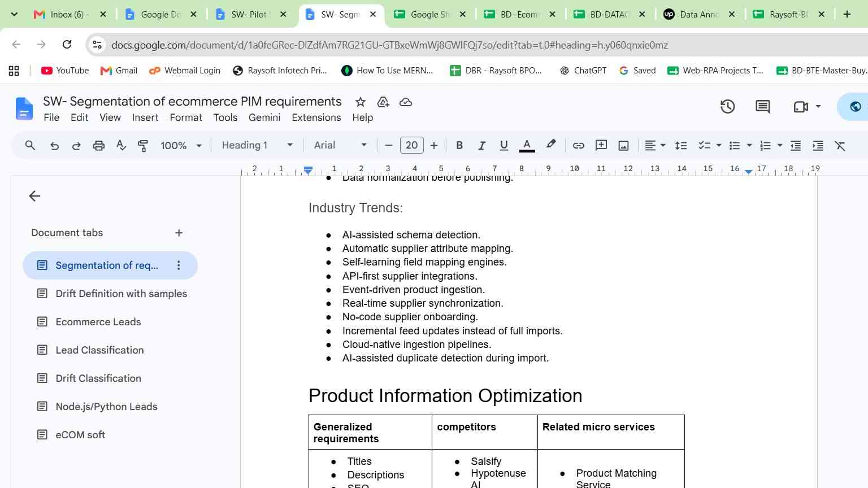Click the font size input field

tap(411, 145)
